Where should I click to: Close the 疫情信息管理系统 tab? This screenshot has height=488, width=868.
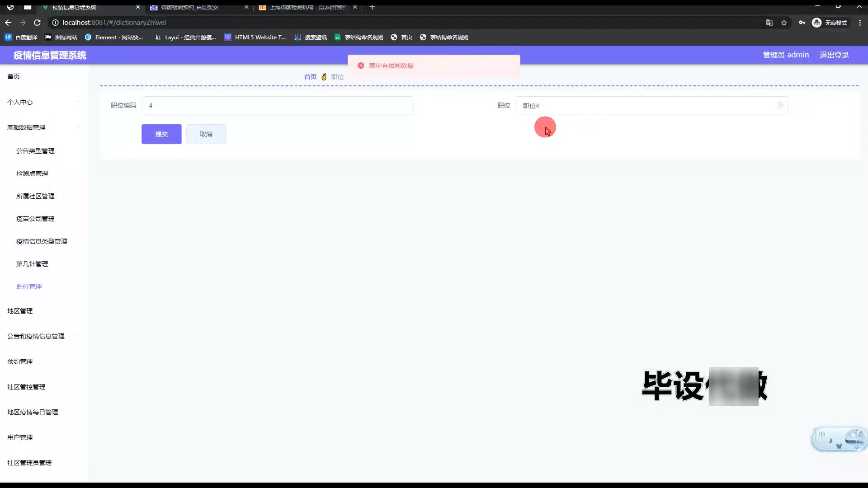[138, 7]
